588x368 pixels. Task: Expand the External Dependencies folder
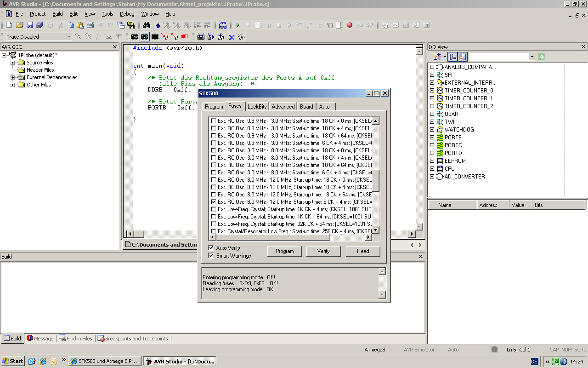pos(13,77)
